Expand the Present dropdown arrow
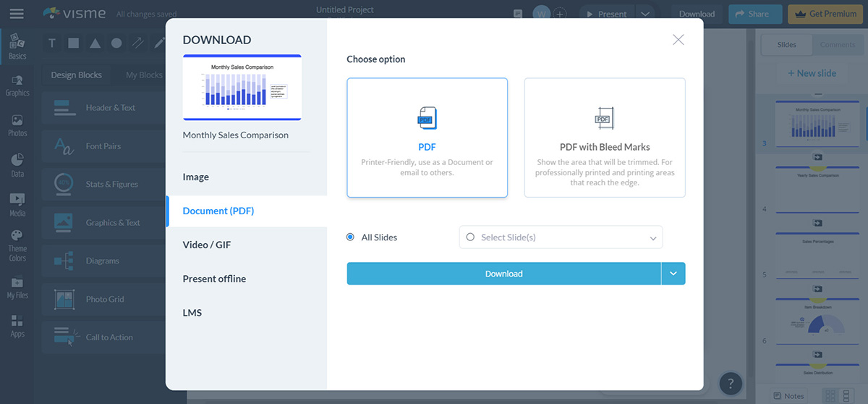Image resolution: width=868 pixels, height=404 pixels. click(646, 14)
